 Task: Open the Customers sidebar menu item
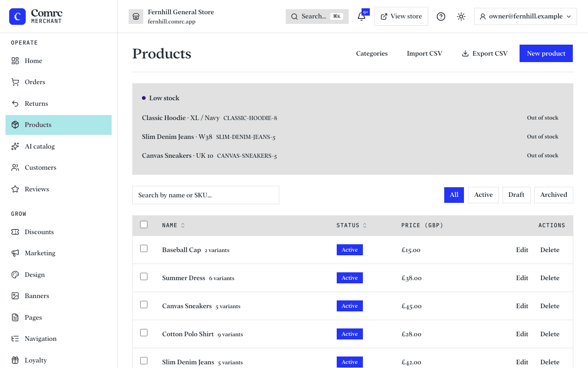coord(58,167)
